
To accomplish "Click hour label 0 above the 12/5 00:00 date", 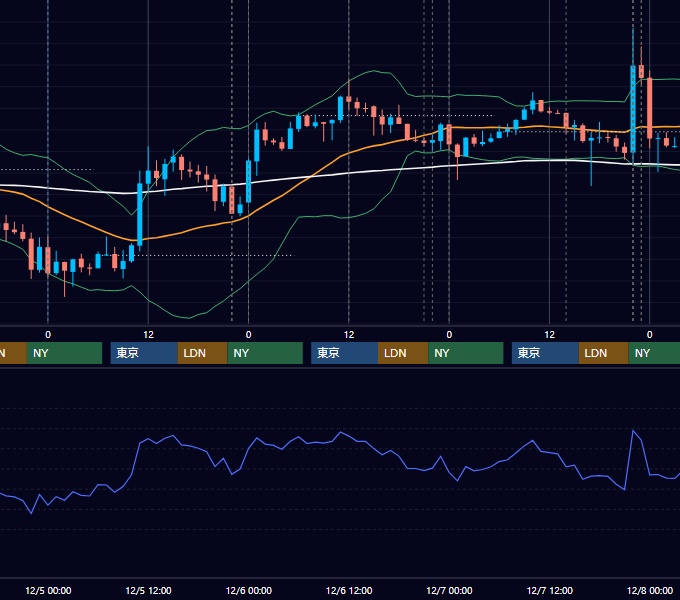I will pos(48,335).
